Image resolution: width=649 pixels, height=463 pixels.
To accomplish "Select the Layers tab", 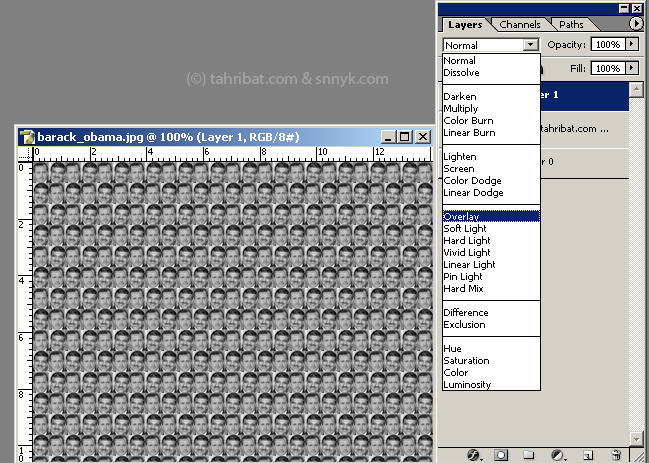I will [x=465, y=24].
